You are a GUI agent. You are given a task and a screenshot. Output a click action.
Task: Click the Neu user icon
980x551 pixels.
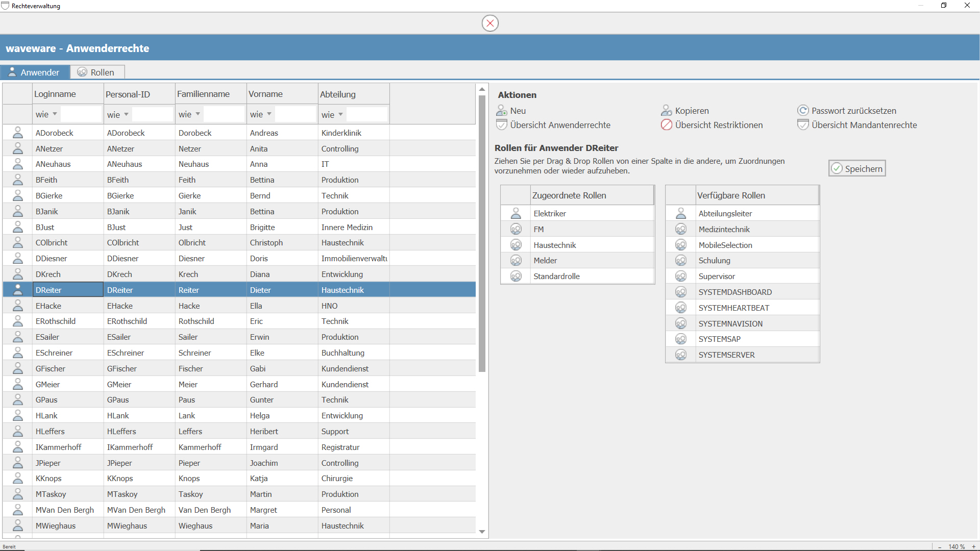[x=501, y=111]
